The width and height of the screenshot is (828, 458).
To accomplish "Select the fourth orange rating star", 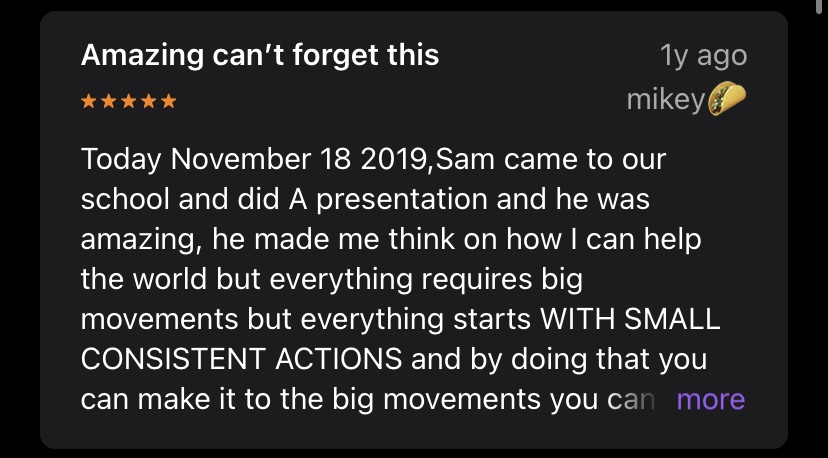I will pyautogui.click(x=149, y=101).
